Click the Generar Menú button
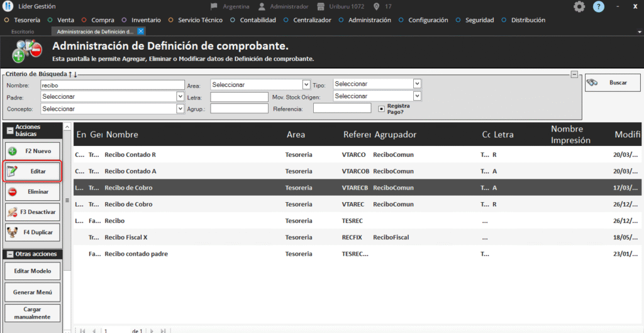Viewport: 644px width, 333px height. (x=33, y=292)
